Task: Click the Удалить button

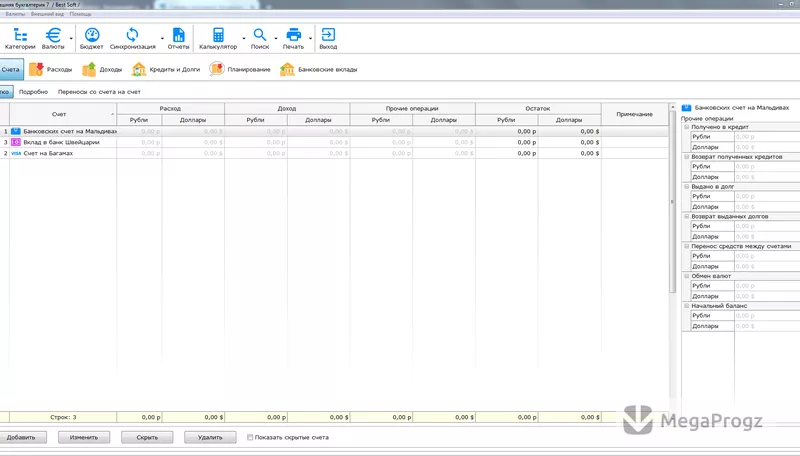Action: [210, 437]
